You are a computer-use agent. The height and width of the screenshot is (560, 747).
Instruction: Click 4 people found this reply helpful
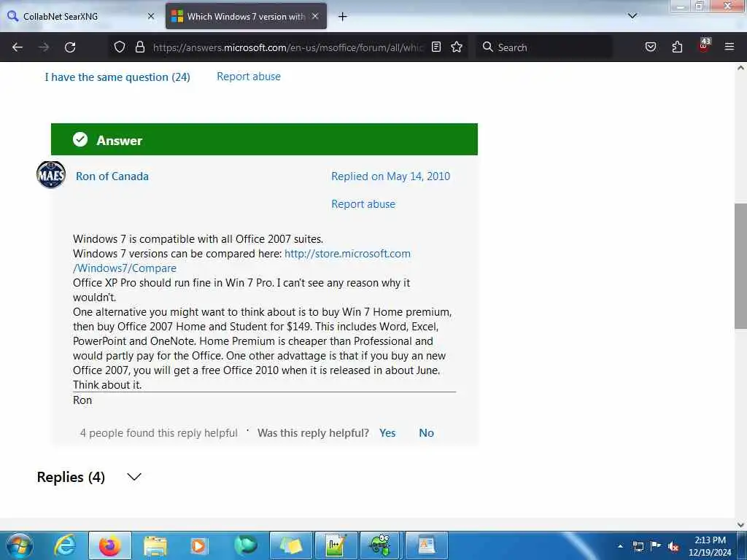158,433
